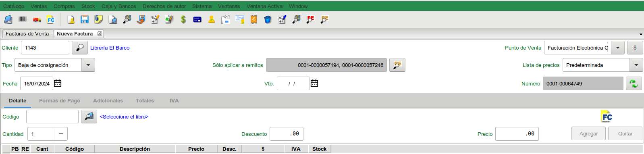Decrease Cantidad with the minus button
Screen dimensions: 644x154
click(x=61, y=134)
